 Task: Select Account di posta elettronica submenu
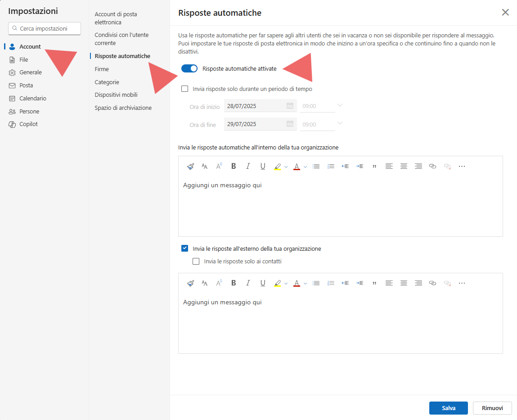pos(116,18)
